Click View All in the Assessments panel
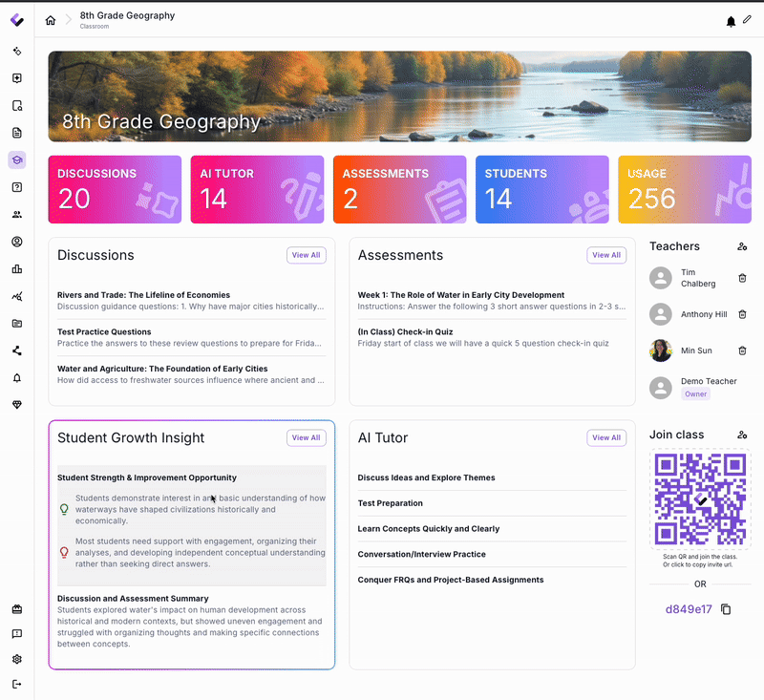The width and height of the screenshot is (764, 700). tap(606, 255)
